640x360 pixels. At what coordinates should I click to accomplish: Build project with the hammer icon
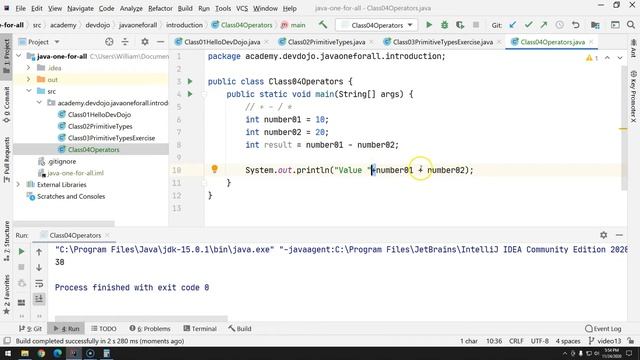pyautogui.click(x=323, y=25)
